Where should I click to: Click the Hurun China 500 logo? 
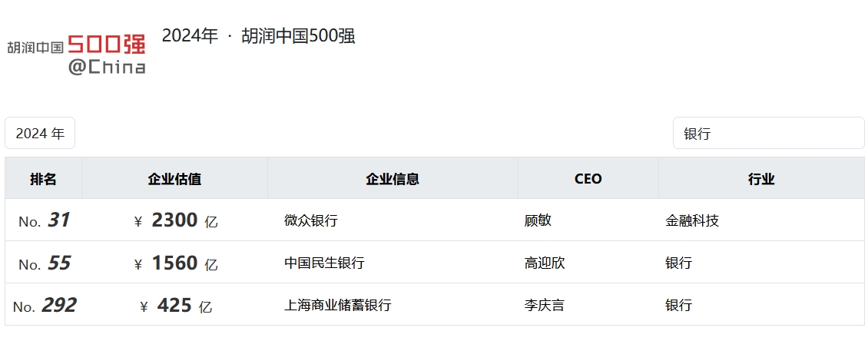coord(76,54)
